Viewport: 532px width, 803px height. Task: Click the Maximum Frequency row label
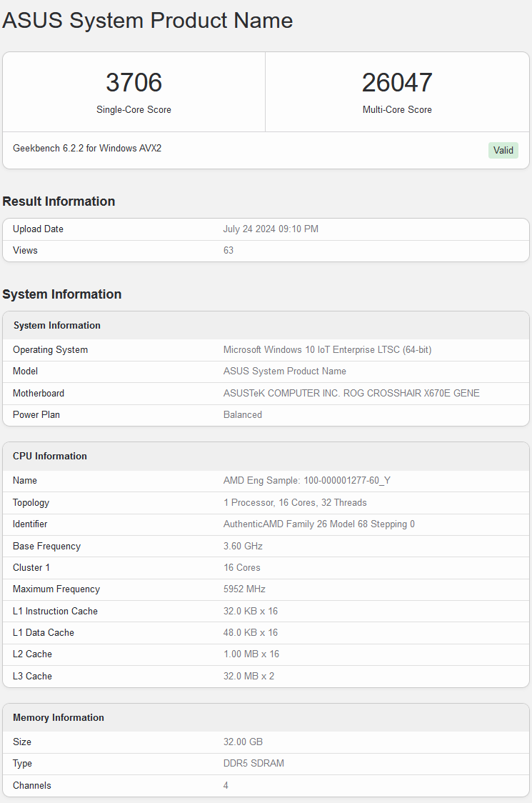click(x=56, y=589)
